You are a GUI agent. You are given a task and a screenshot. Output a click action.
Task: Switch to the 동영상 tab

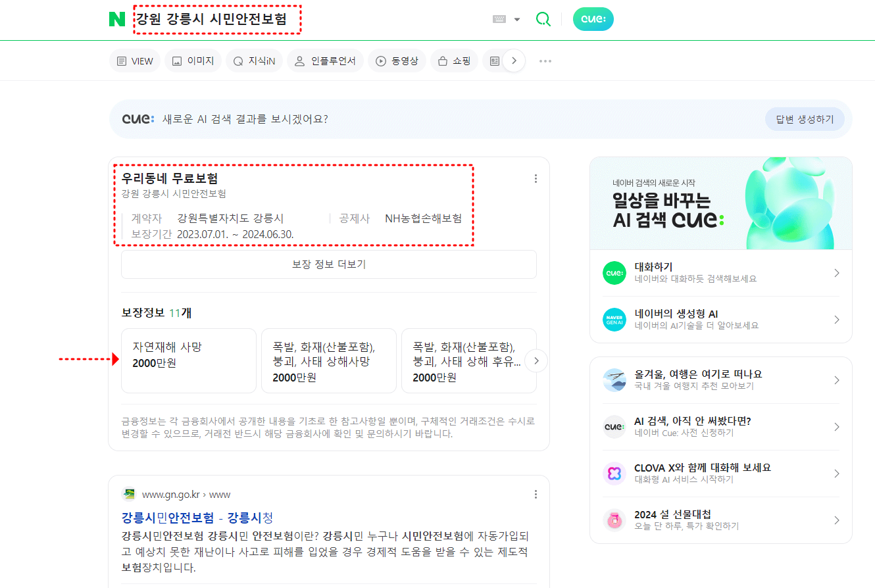coord(397,60)
